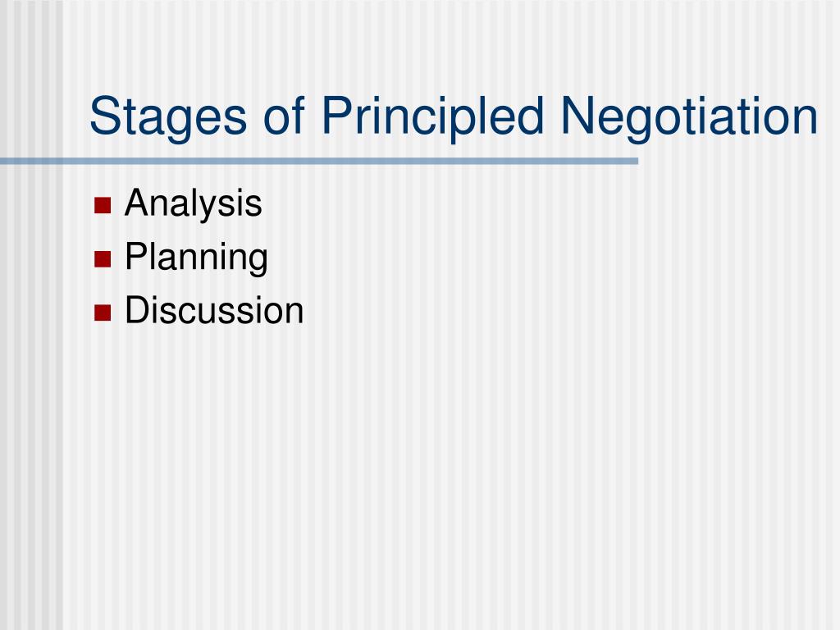The height and width of the screenshot is (630, 840).
Task: Click the right end of the blue divider line
Action: pyautogui.click(x=634, y=161)
